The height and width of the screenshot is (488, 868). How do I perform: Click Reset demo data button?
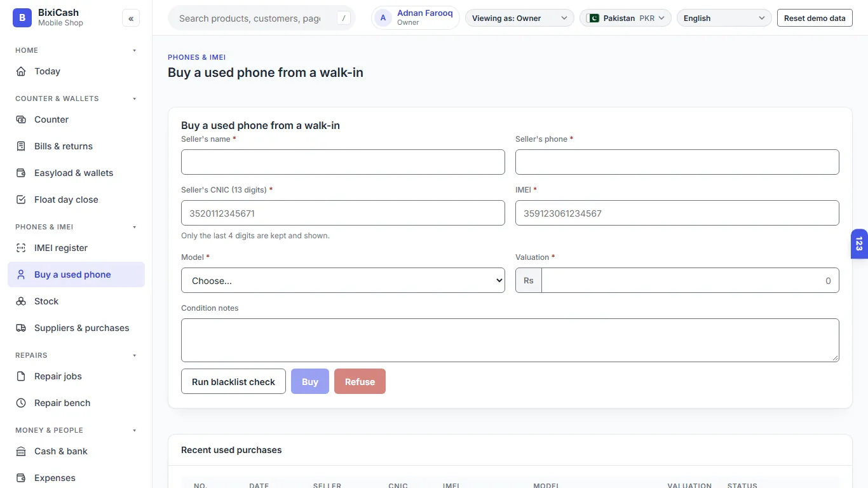pos(815,18)
